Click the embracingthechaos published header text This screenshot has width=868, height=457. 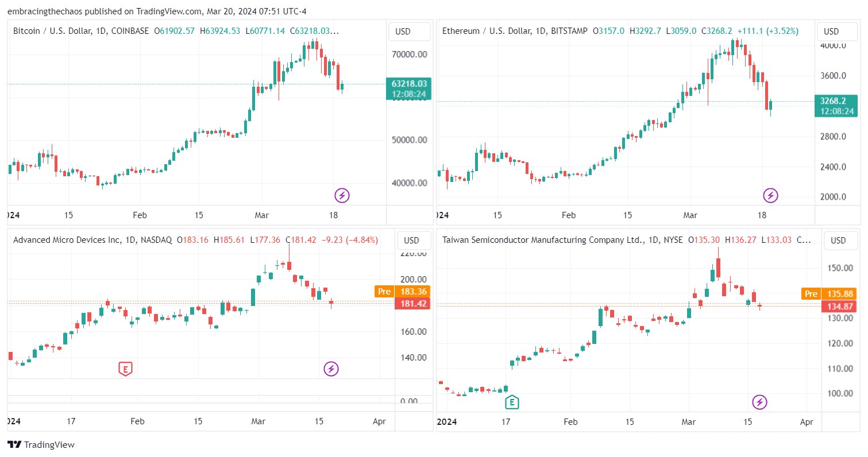(x=157, y=11)
